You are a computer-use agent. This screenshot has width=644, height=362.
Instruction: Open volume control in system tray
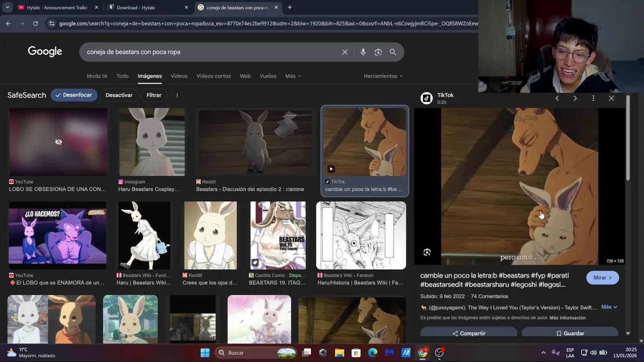coord(593,352)
